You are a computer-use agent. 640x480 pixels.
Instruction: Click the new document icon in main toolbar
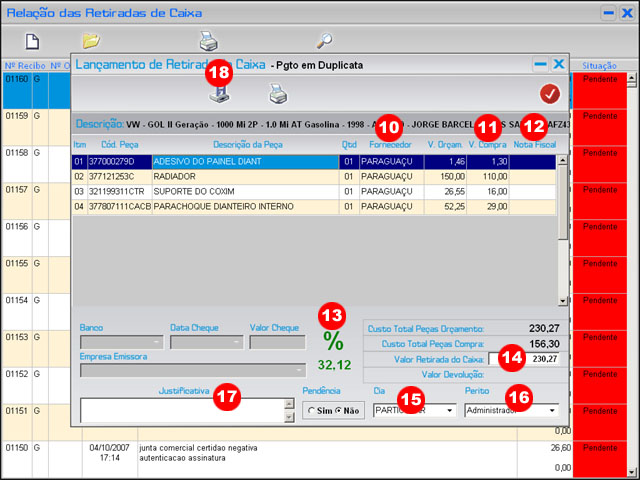(32, 41)
